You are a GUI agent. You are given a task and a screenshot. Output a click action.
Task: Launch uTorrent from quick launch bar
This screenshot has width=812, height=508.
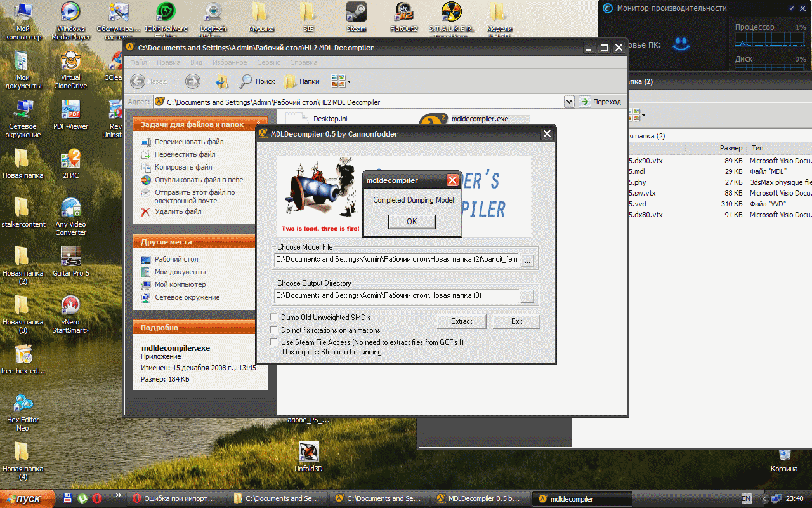pyautogui.click(x=82, y=498)
